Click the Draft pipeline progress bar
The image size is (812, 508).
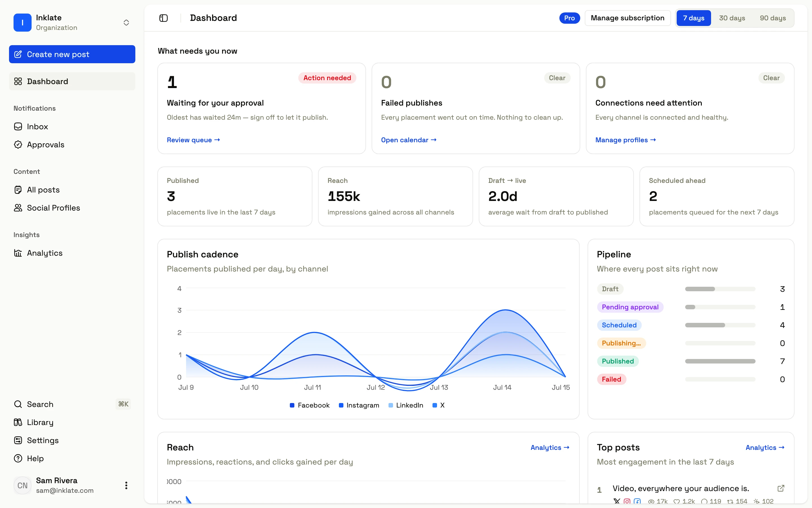[720, 289]
